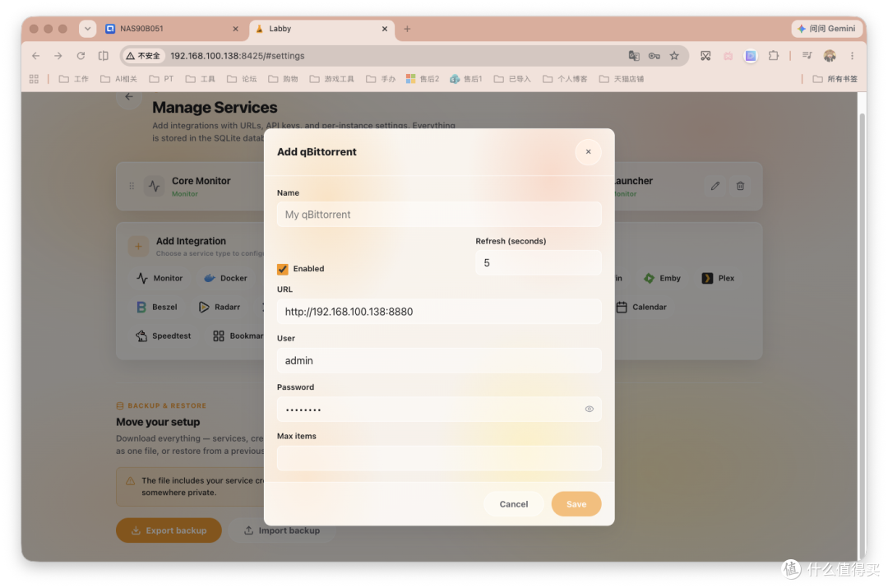Open the browser three-dot menu

click(x=852, y=56)
